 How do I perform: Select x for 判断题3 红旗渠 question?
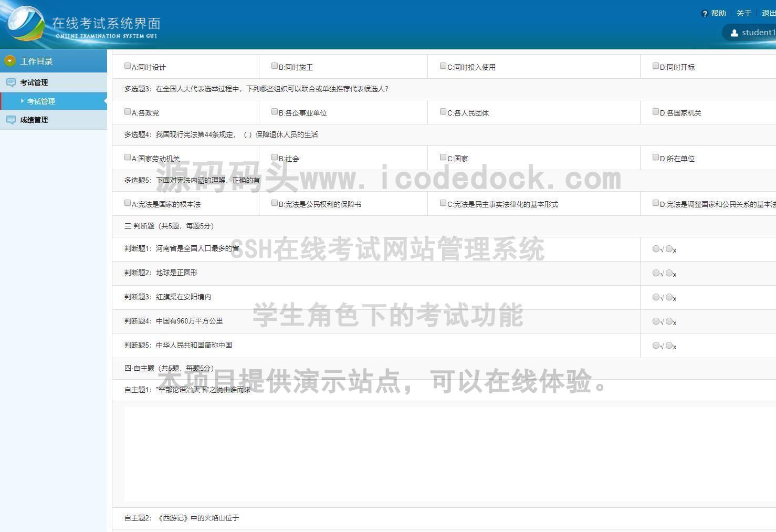point(669,297)
